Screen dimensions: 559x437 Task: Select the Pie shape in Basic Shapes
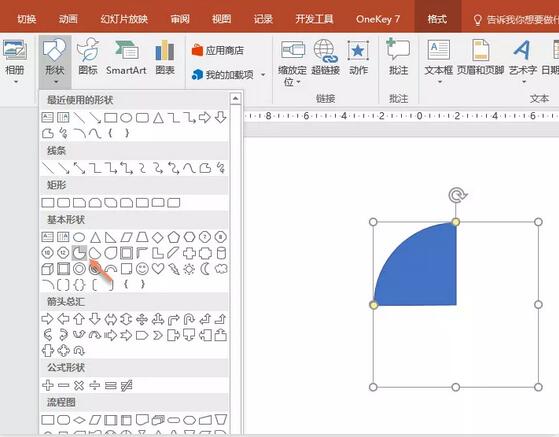pos(79,253)
